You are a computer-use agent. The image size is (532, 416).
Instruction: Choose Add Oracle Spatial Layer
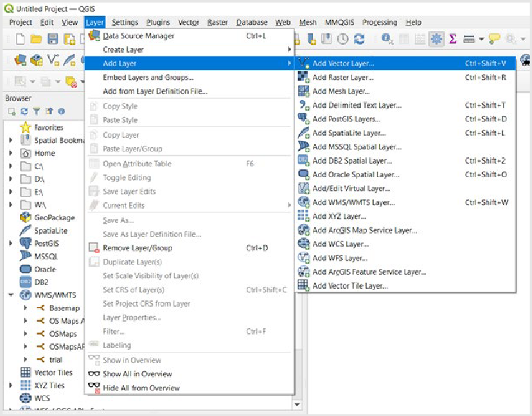tap(406, 175)
